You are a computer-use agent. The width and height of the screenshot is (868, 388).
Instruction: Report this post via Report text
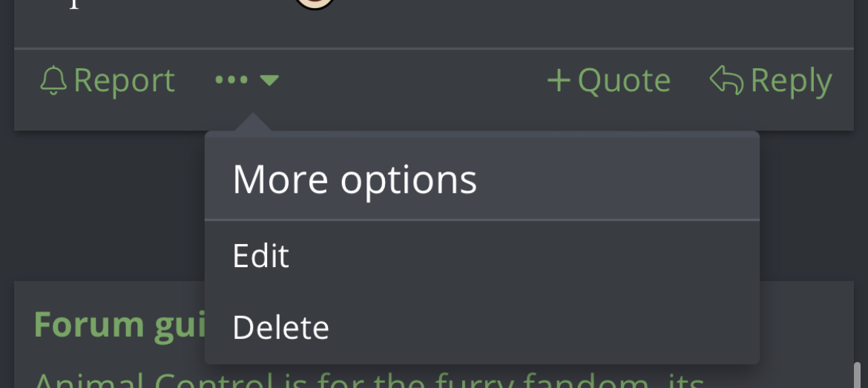[124, 81]
